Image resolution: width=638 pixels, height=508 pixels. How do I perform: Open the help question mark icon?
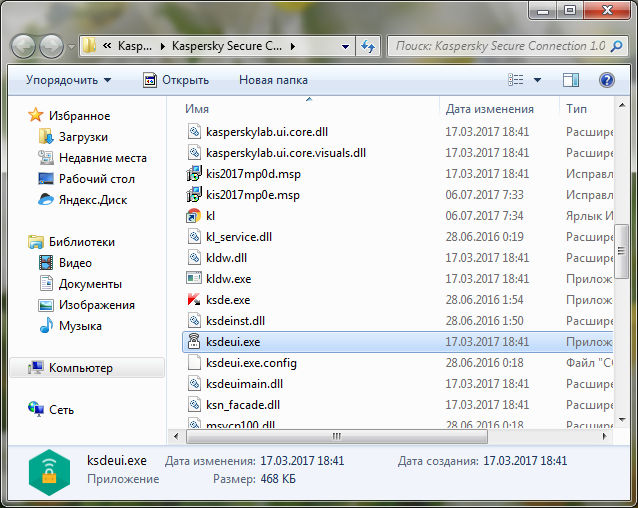(x=606, y=80)
